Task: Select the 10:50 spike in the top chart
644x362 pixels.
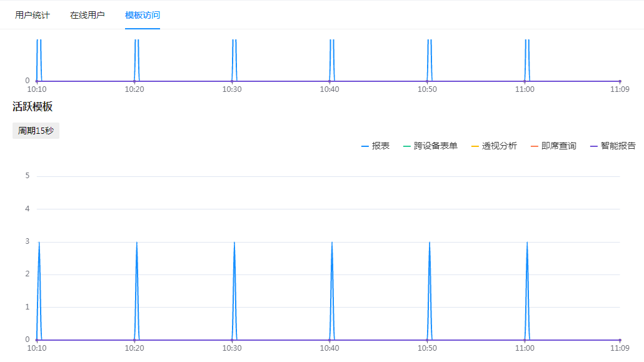Action: (x=430, y=56)
